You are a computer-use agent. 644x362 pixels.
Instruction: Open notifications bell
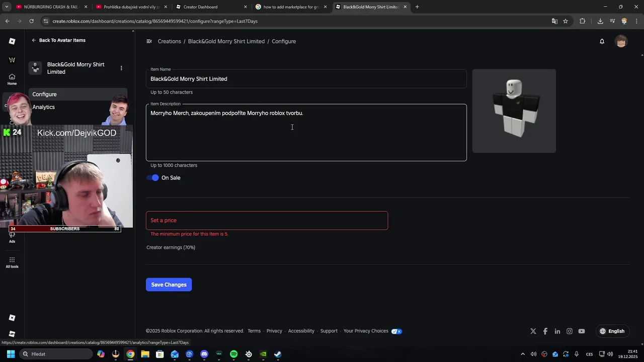tap(602, 41)
